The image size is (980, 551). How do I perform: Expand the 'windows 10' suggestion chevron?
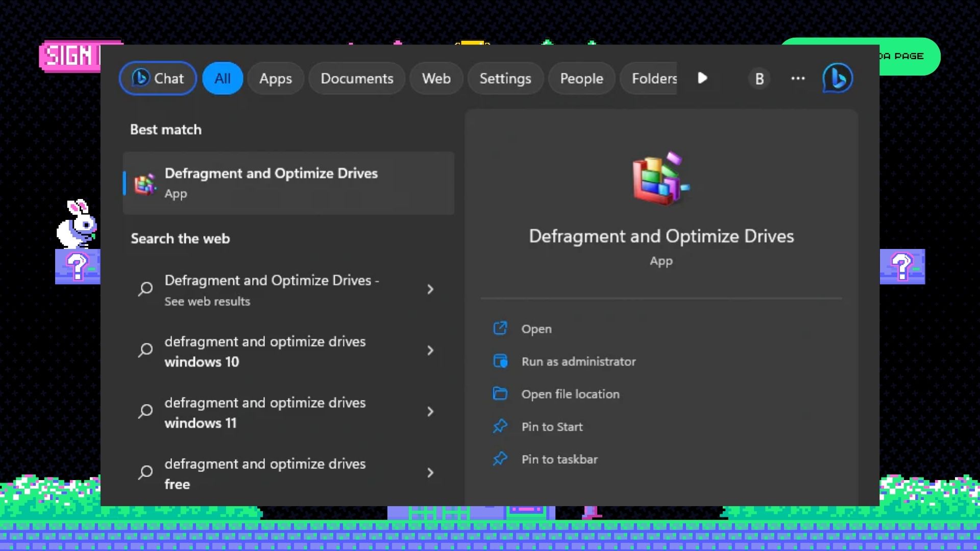pyautogui.click(x=430, y=350)
